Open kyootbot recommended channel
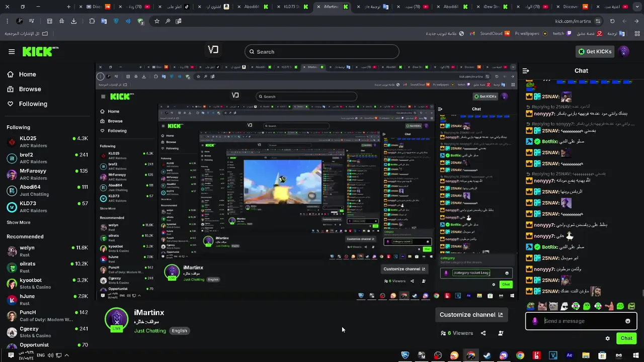This screenshot has width=644, height=362. [47, 283]
